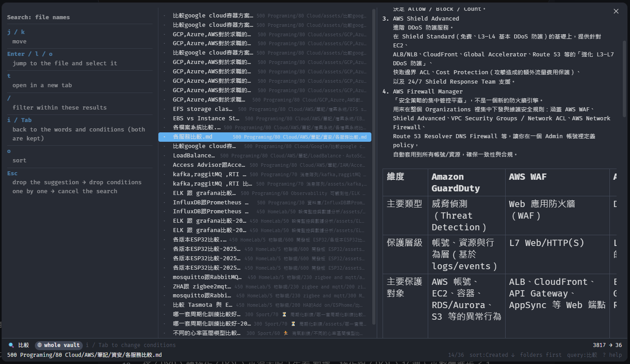Screen dimensions: 630x364
Task: Click the 'AWS Firewall Manager' heading in preview
Action: pos(428,91)
